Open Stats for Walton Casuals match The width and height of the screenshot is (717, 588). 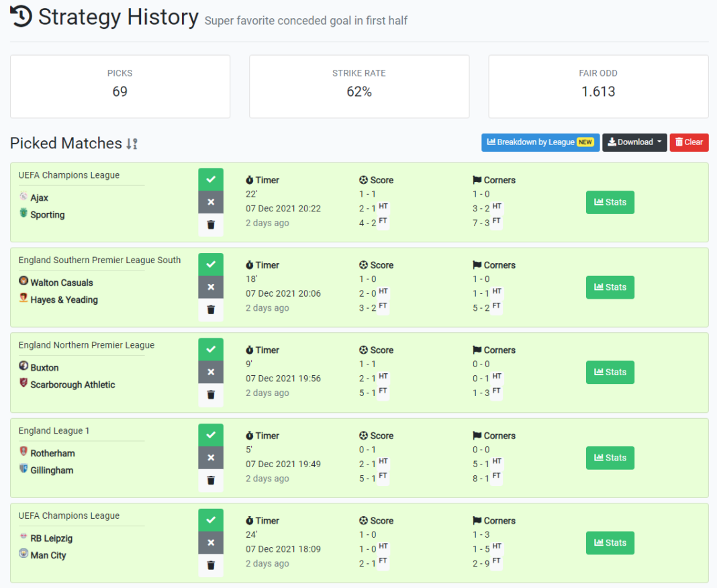tap(610, 287)
